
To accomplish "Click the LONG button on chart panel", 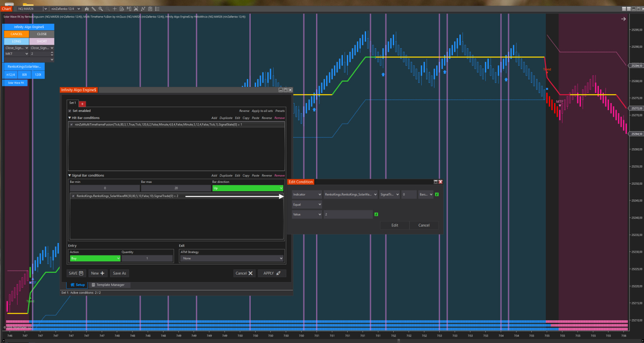I will (16, 41).
